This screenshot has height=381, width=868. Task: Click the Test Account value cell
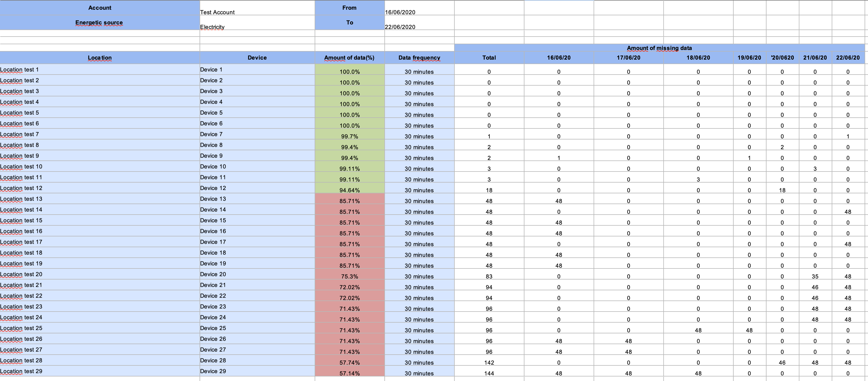[257, 8]
